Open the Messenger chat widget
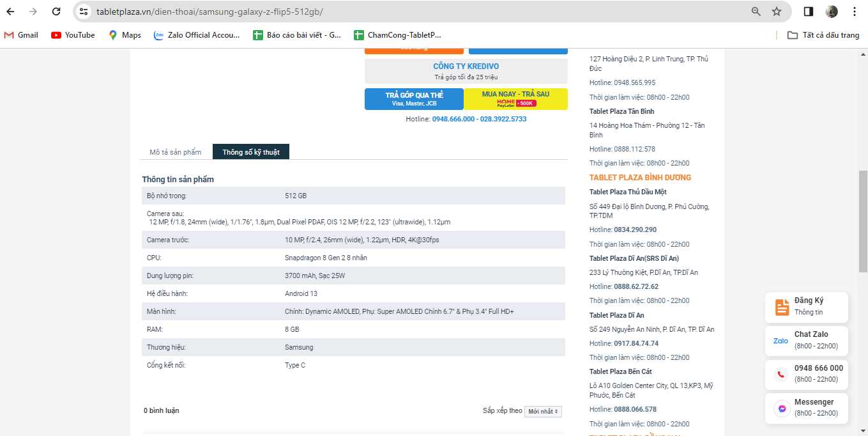Viewport: 868px width, 436px height. (807, 408)
